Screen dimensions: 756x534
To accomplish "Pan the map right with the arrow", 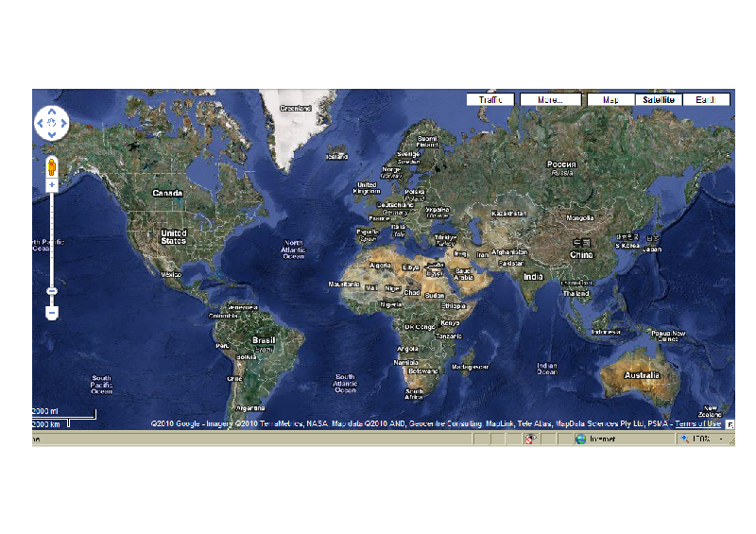I will 63,124.
